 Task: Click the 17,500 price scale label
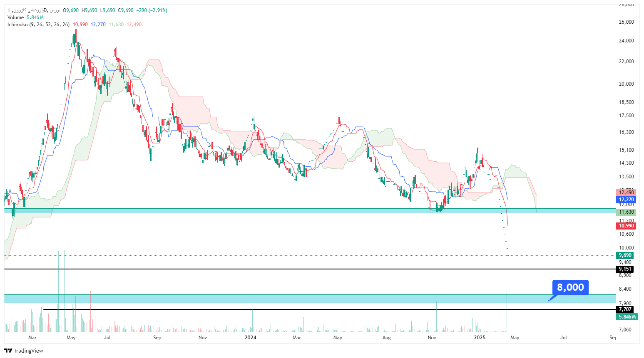coord(627,116)
